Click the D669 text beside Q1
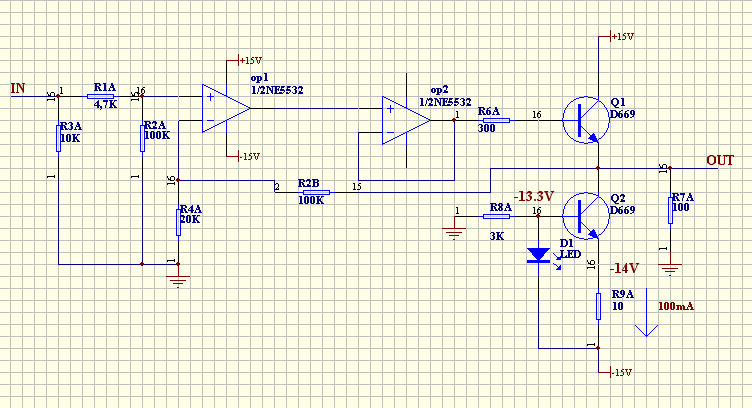The width and height of the screenshot is (752, 408). point(623,114)
